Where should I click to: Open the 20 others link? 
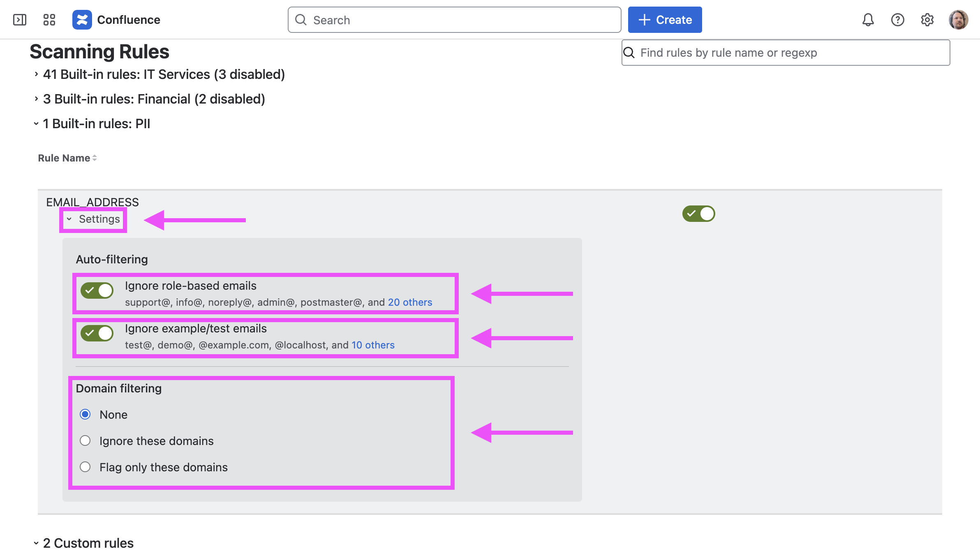point(410,302)
